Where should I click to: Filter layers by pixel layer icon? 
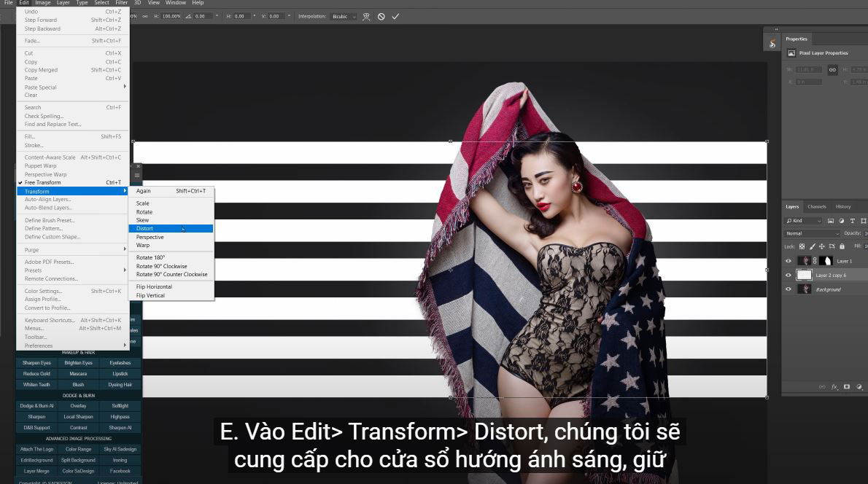pyautogui.click(x=830, y=221)
